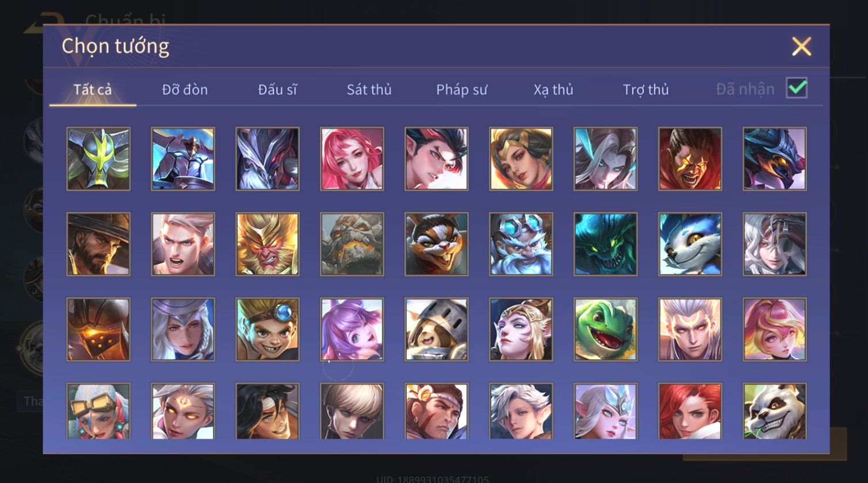Pick the white-bearded dwarf with goggles hero

521,244
